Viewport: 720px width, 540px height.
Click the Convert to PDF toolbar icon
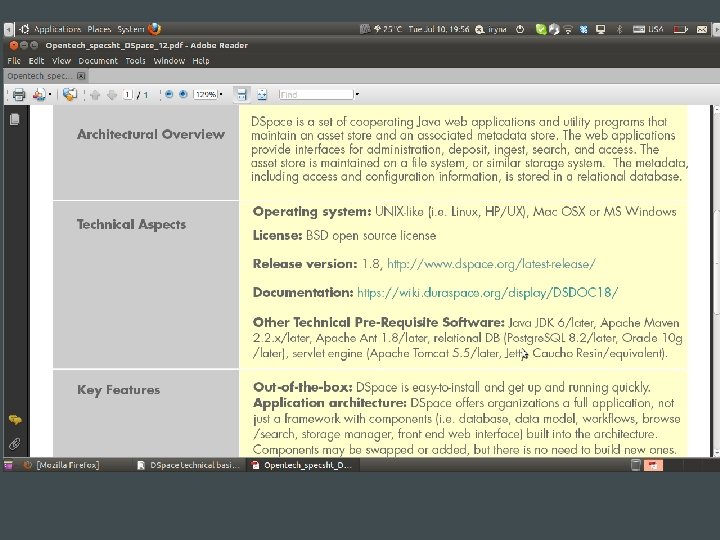point(39,95)
